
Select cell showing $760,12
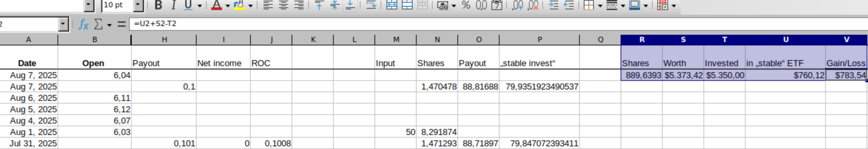pos(785,75)
